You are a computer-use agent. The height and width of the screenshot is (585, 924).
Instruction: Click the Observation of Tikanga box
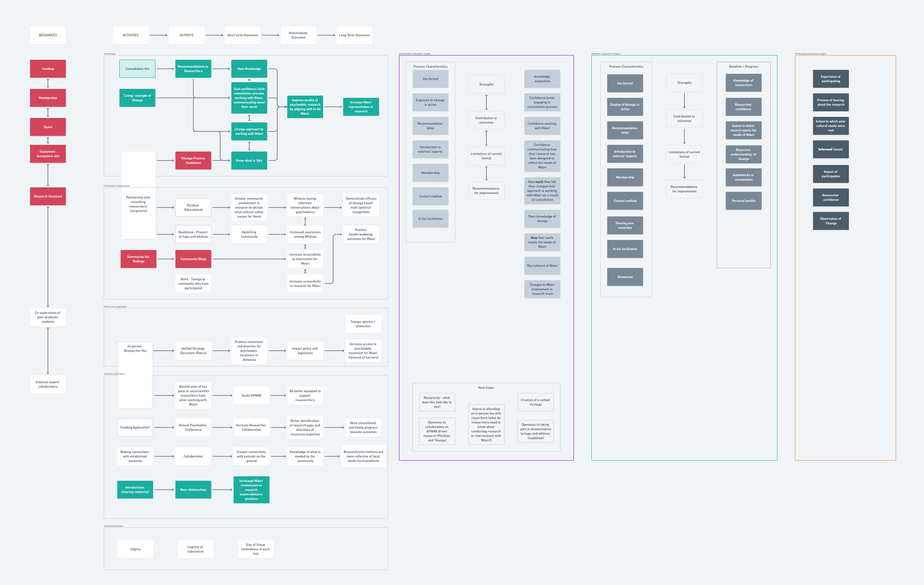tap(831, 221)
